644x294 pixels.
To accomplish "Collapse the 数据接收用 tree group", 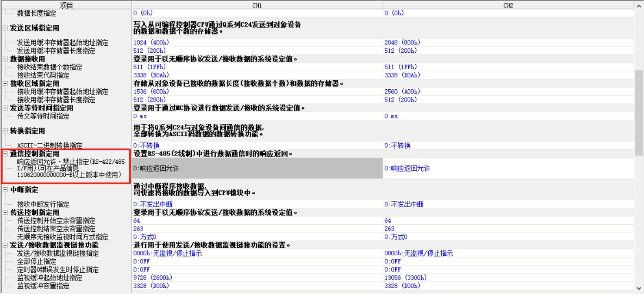I will 5,59.
